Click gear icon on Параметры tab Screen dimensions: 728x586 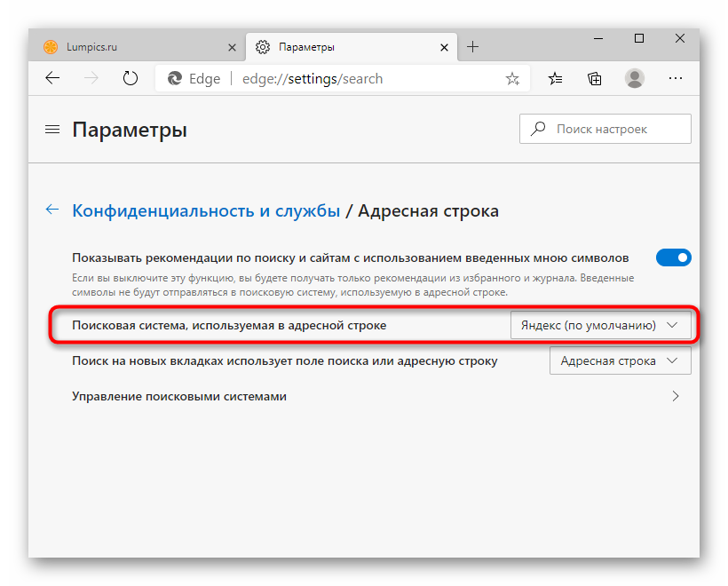262,47
